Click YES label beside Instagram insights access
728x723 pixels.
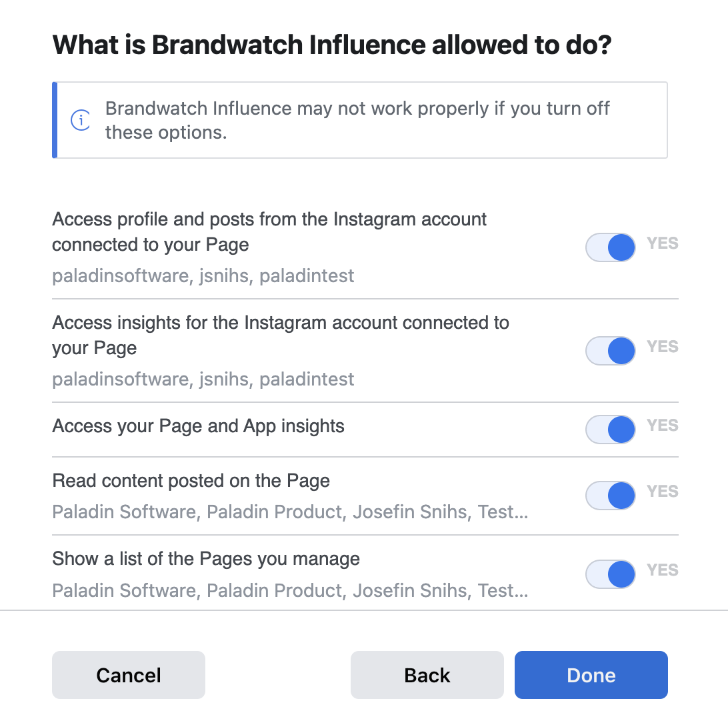coord(663,347)
